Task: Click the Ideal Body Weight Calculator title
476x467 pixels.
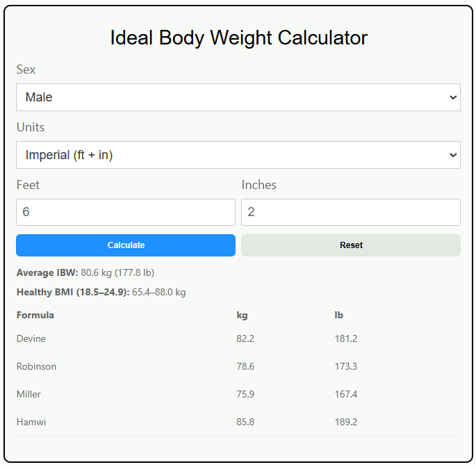Action: click(238, 38)
